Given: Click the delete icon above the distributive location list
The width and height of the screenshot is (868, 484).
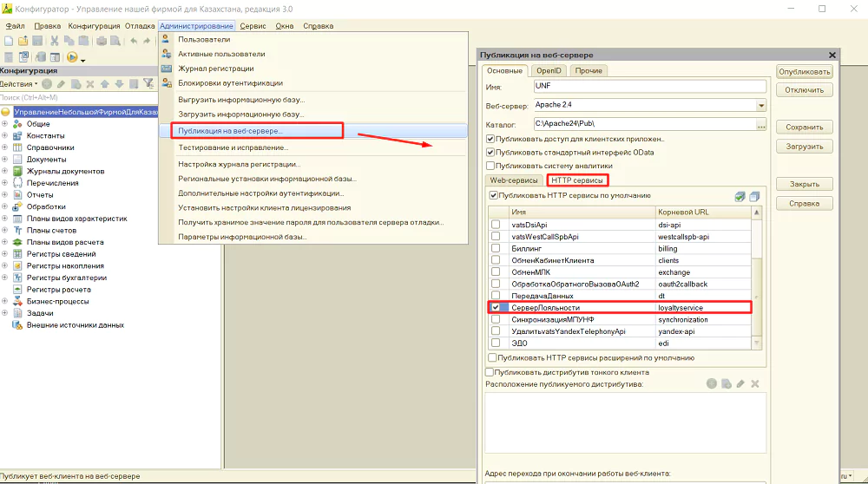Looking at the screenshot, I should pos(755,384).
